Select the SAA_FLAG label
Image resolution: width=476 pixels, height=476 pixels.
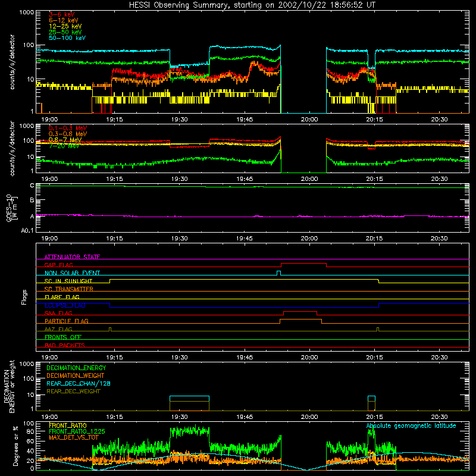[x=58, y=313]
